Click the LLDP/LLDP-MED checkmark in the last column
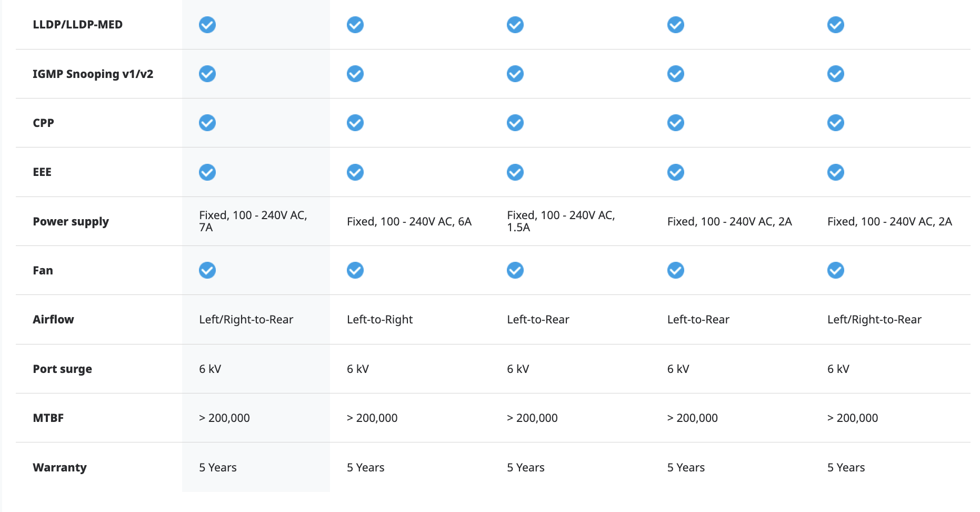 835,25
